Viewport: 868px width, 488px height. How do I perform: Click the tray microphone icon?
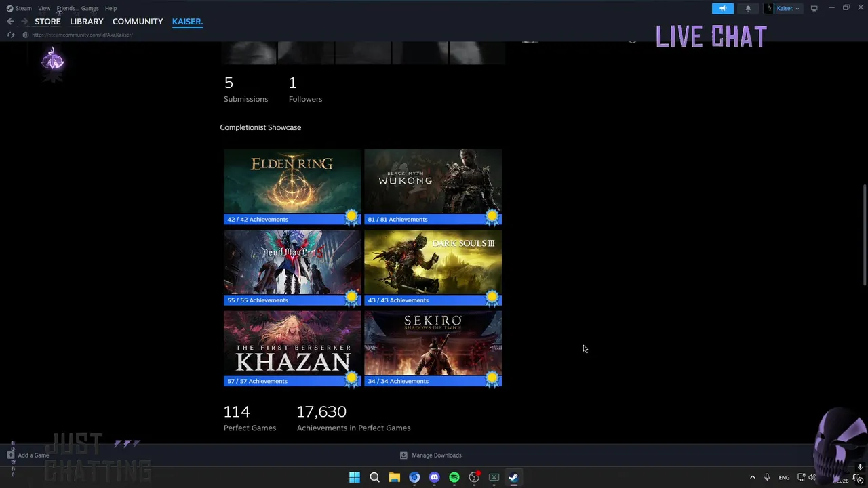[x=767, y=477]
